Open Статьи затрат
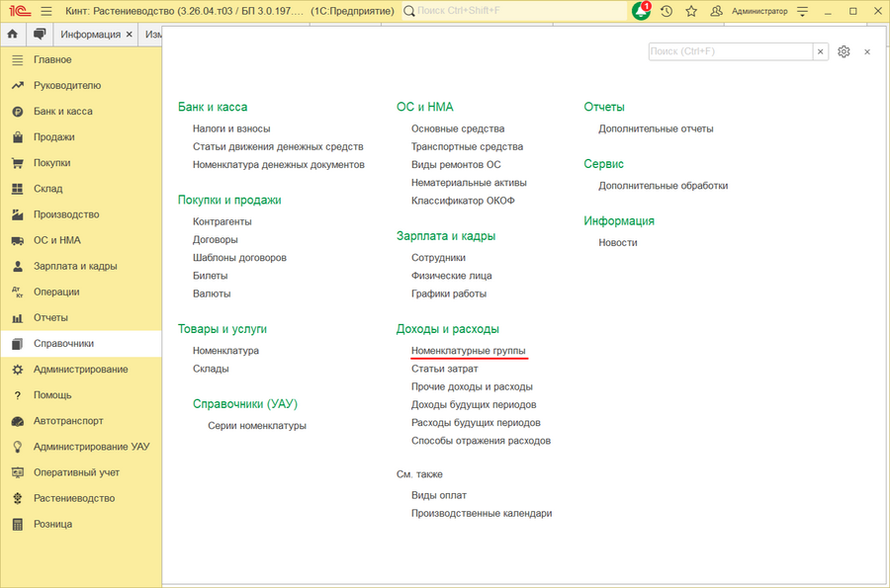Image resolution: width=890 pixels, height=588 pixels. (x=444, y=370)
